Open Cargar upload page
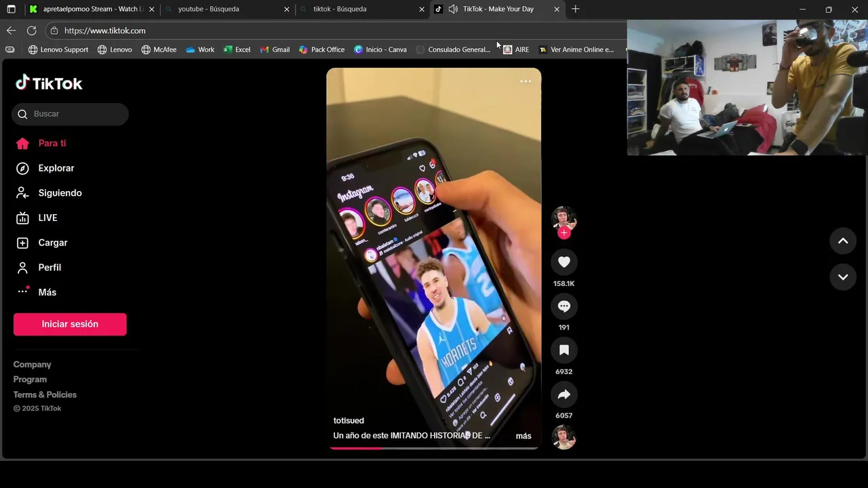Screen dimensions: 868x488 tap(41, 243)
